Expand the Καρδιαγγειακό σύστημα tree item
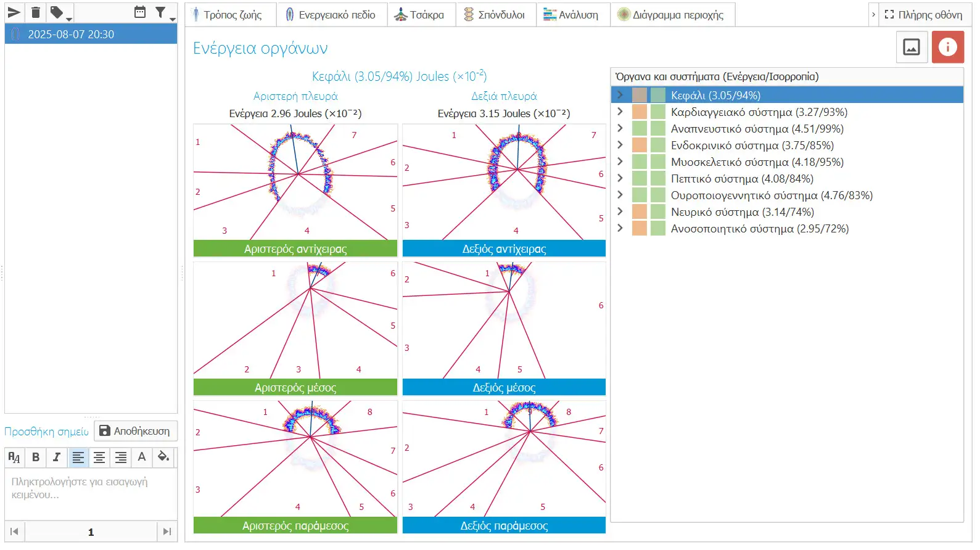 [x=620, y=112]
